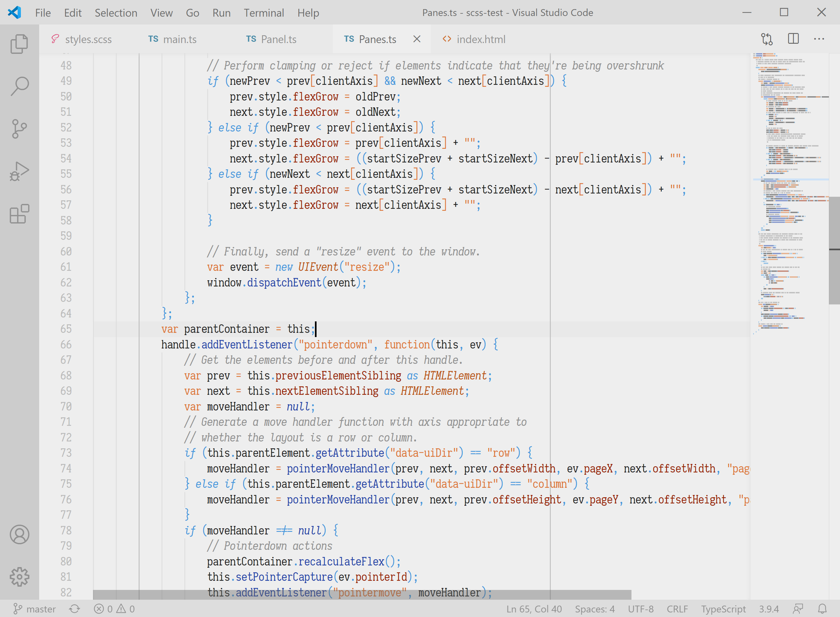The width and height of the screenshot is (840, 617).
Task: Open the Explorer view in activity bar
Action: tap(20, 44)
